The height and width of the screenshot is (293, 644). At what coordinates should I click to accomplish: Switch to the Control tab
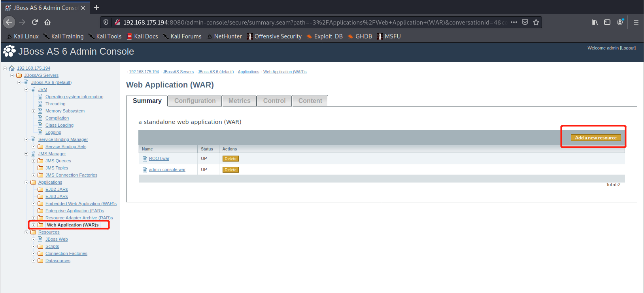[x=274, y=101]
